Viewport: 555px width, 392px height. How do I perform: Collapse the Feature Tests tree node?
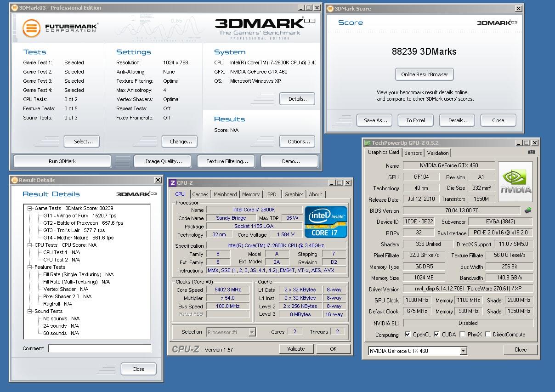coord(29,267)
